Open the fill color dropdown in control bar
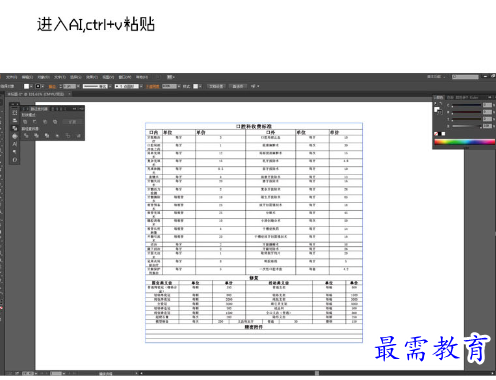Image resolution: width=496 pixels, height=380 pixels. [31, 87]
